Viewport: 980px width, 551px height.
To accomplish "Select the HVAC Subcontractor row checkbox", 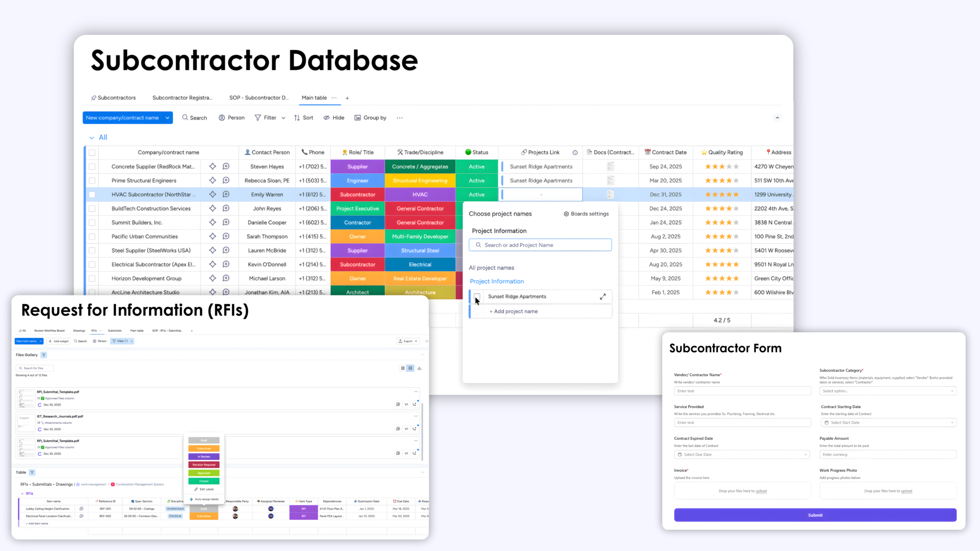I will [92, 195].
